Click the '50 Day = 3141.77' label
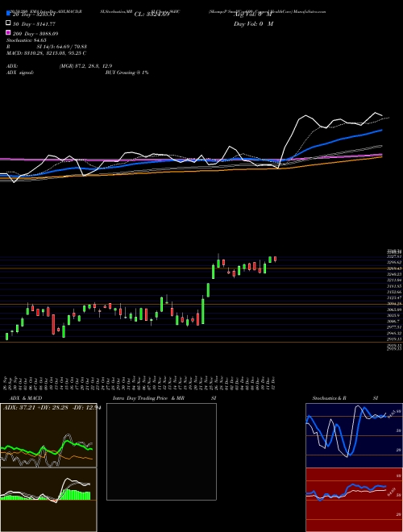The width and height of the screenshot is (403, 532). coord(34,24)
